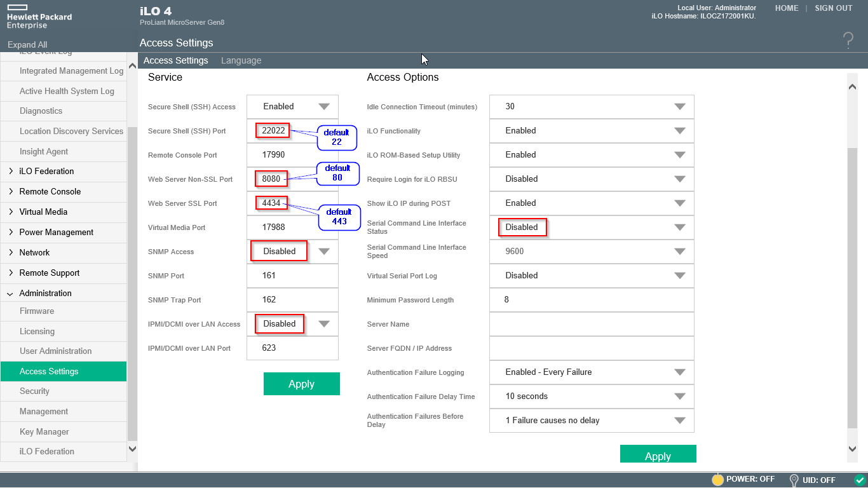868x488 pixels.
Task: Open Authentication Failures Before Delay dropdown
Action: coord(592,421)
